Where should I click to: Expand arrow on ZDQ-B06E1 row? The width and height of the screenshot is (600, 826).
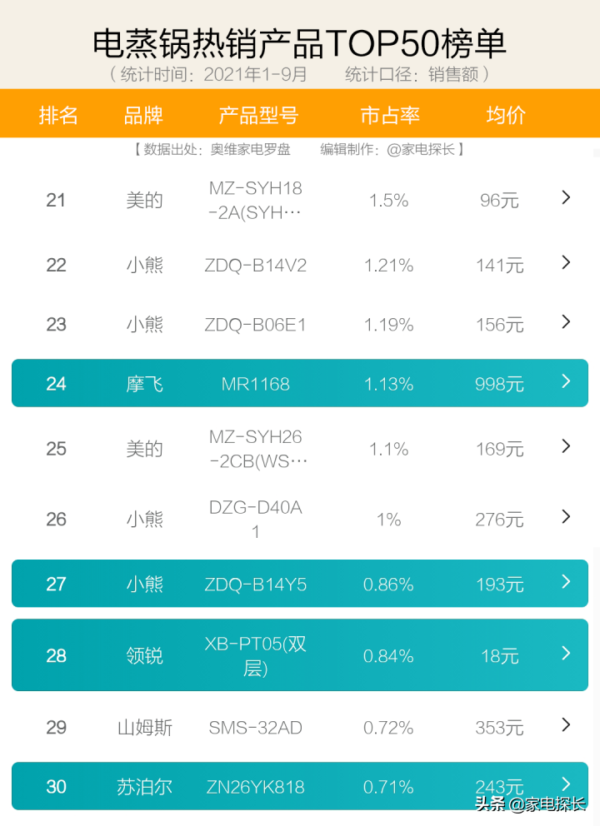point(566,322)
